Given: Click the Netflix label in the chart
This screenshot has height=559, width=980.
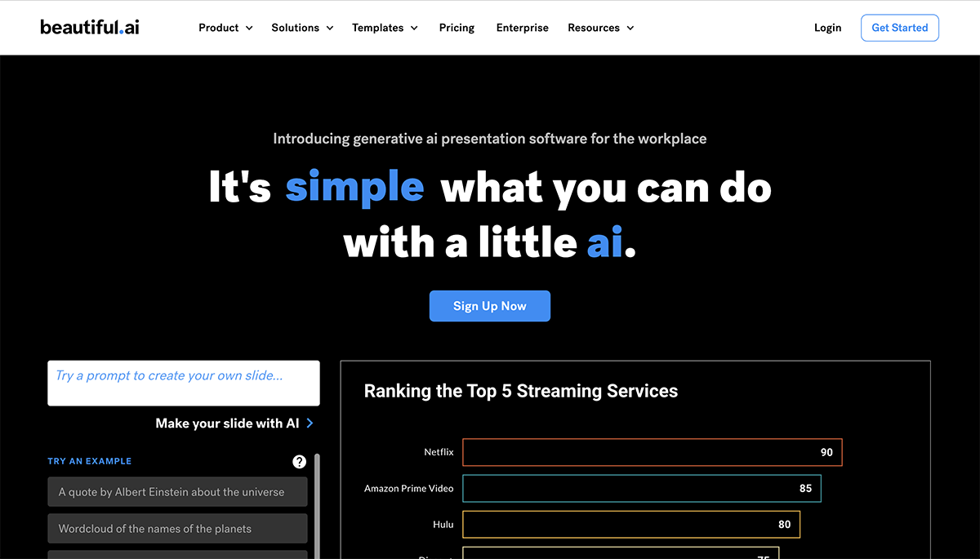Looking at the screenshot, I should tap(439, 452).
